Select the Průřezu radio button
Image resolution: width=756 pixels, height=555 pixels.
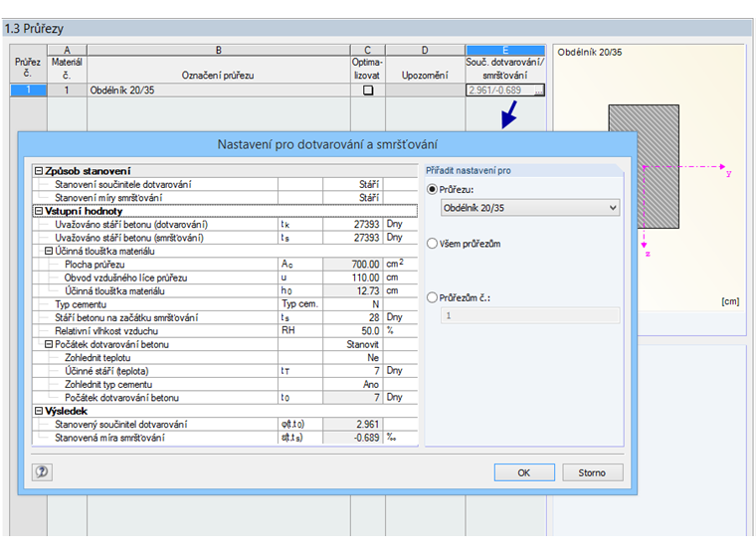tap(432, 190)
